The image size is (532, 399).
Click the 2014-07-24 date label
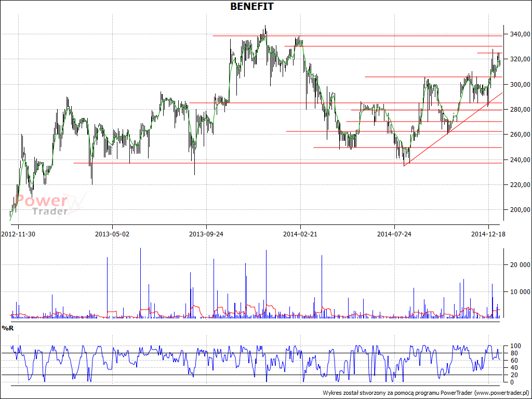pyautogui.click(x=394, y=234)
